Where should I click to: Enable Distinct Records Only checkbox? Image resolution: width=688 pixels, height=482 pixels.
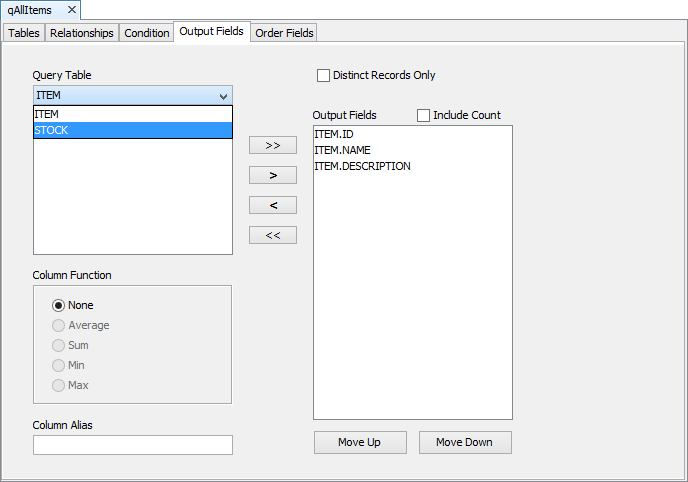(323, 75)
